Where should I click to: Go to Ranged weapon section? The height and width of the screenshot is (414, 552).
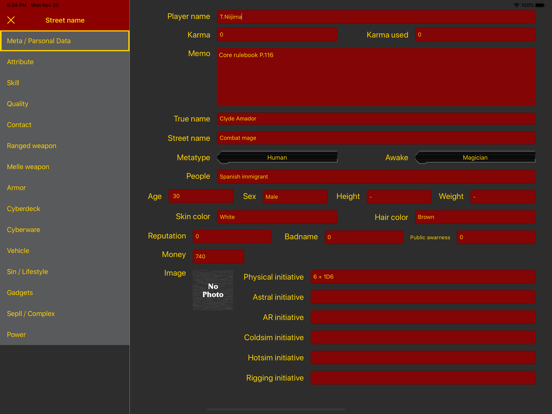(x=65, y=146)
